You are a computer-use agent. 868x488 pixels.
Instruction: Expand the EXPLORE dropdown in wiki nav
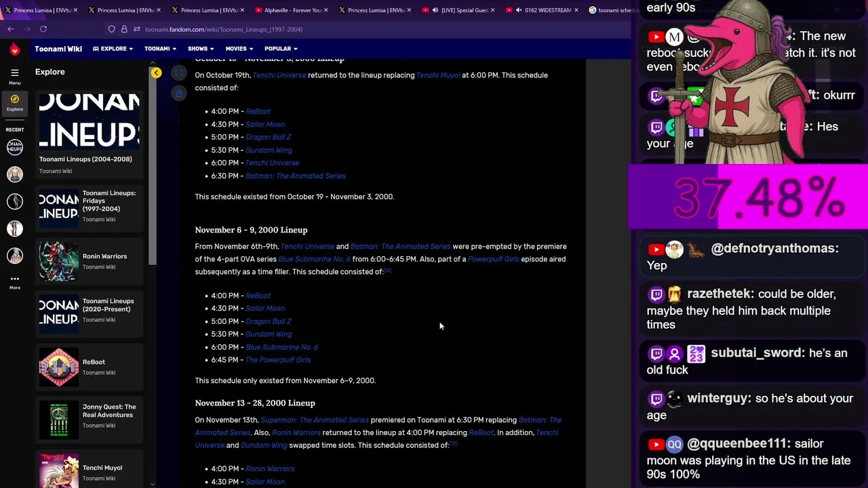click(113, 49)
